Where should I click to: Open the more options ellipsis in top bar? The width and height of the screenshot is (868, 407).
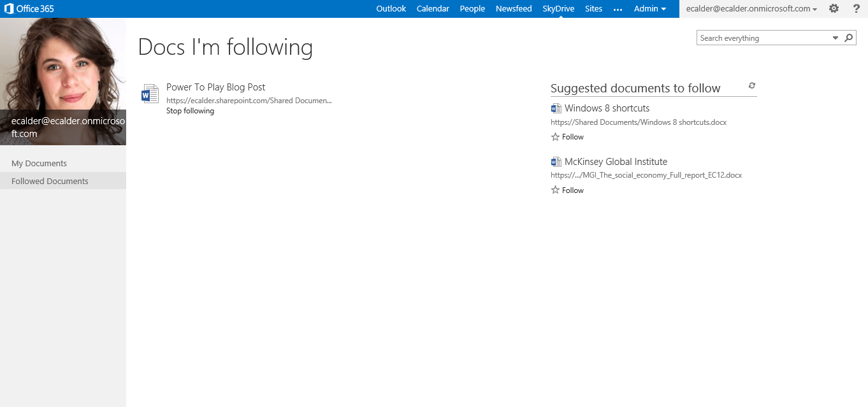(x=618, y=9)
